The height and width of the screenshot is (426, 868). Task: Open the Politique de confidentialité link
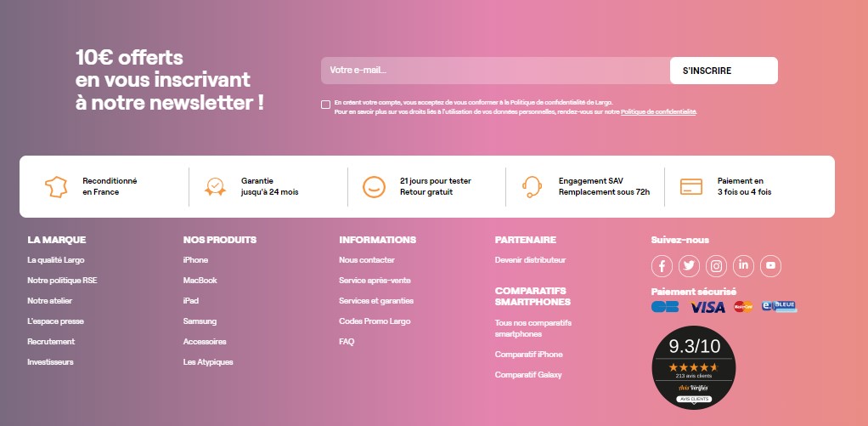658,112
